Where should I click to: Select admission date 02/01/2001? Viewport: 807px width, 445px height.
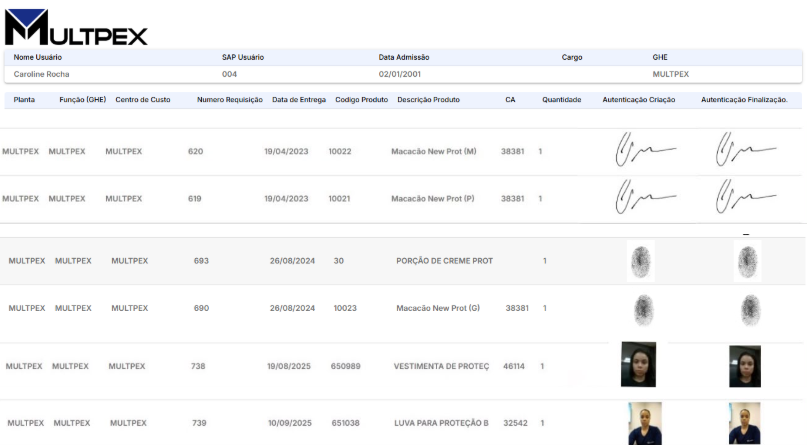pyautogui.click(x=399, y=74)
